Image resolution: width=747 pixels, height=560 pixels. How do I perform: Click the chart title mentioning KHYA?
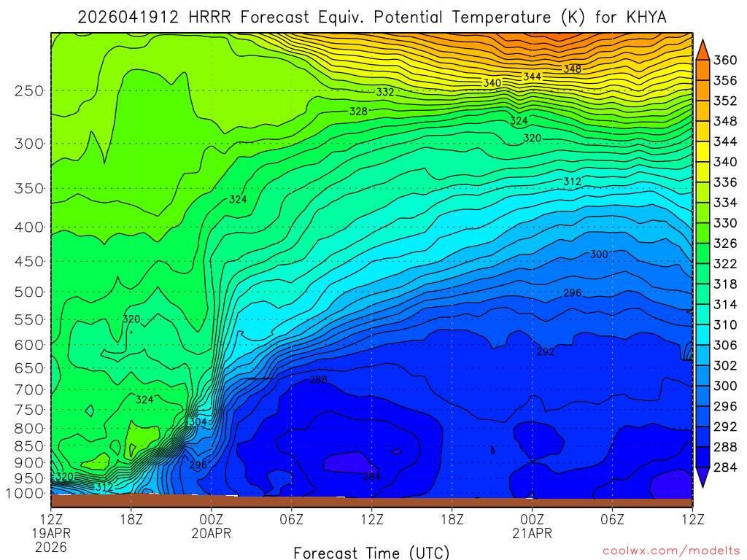[x=371, y=17]
